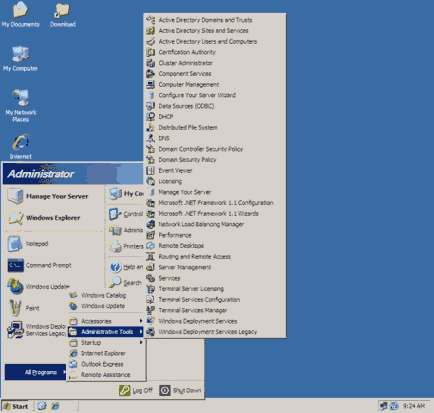
Task: Open Network Load Balancing Manager icon
Action: (x=151, y=224)
